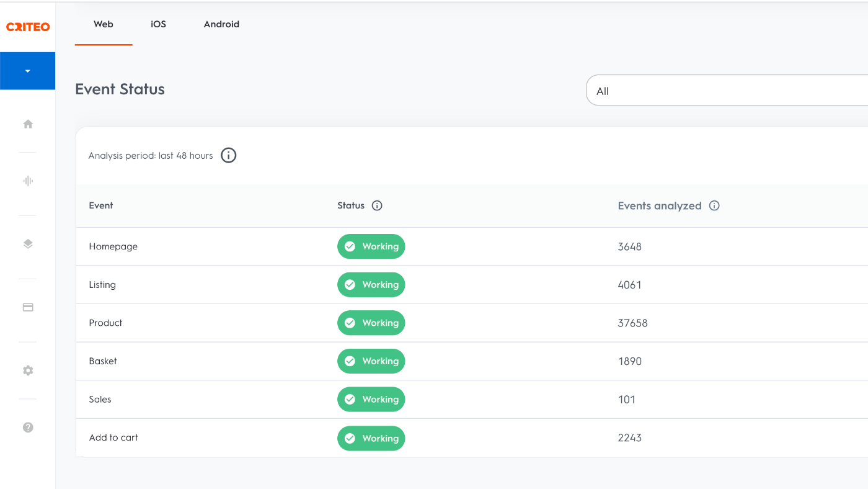This screenshot has width=868, height=489.
Task: Click the Add to cart event name
Action: tap(113, 438)
